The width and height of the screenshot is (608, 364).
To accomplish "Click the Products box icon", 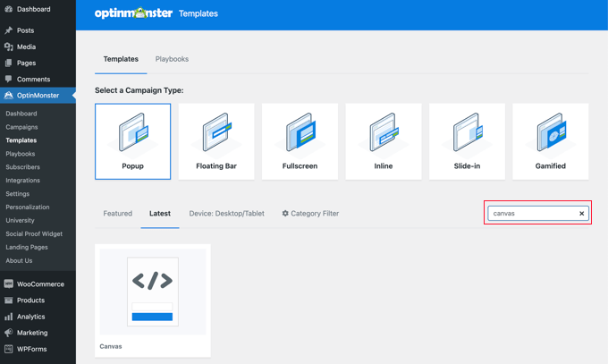I will [9, 300].
